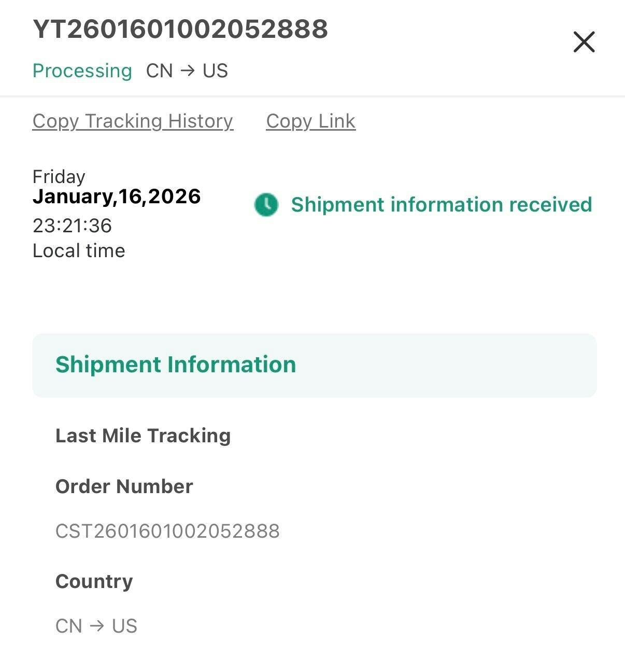Click the Local time label
Screen dimensions: 625x672
point(79,251)
